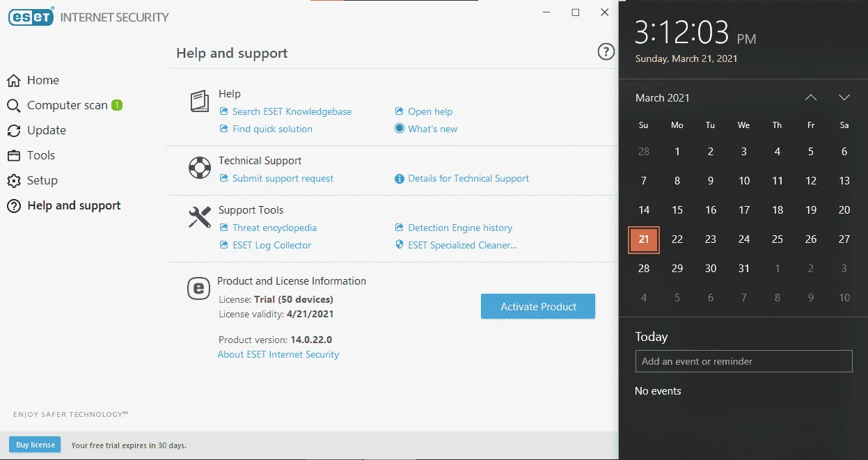The height and width of the screenshot is (460, 868).
Task: Click the Find quick solution link
Action: pos(272,129)
